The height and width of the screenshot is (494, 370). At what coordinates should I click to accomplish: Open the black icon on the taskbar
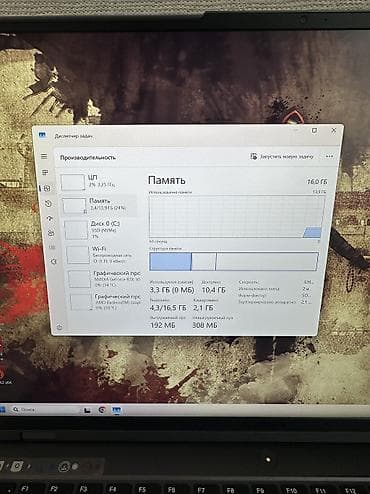(x=87, y=410)
